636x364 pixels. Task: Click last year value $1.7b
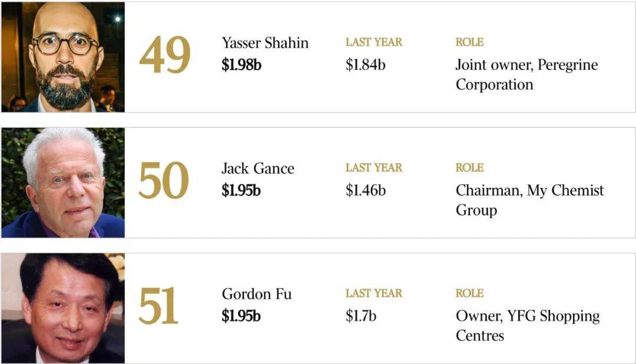pos(361,316)
